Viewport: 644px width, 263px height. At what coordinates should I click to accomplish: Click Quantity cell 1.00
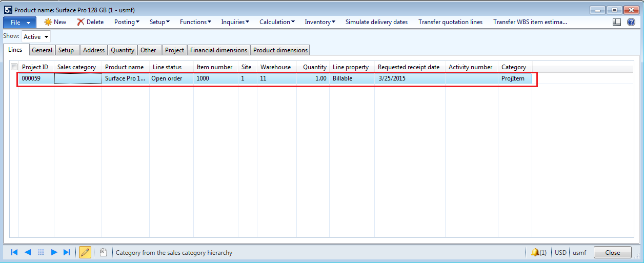click(313, 78)
